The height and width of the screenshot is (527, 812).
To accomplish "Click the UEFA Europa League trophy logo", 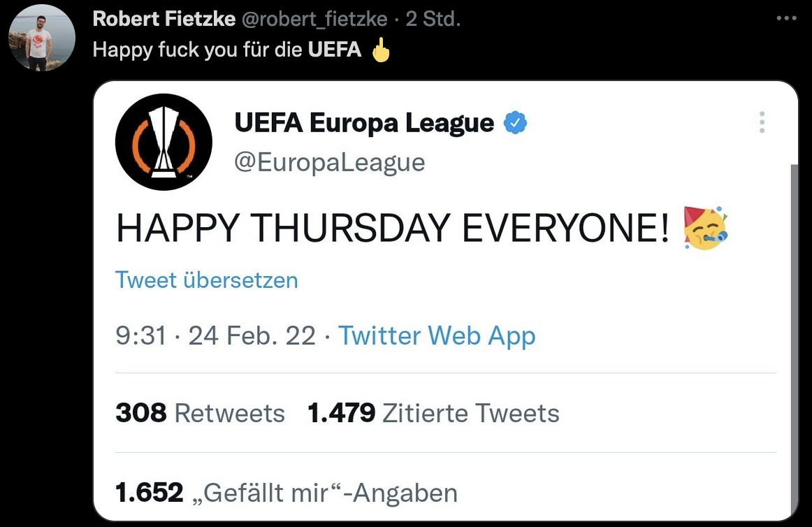I will point(163,143).
